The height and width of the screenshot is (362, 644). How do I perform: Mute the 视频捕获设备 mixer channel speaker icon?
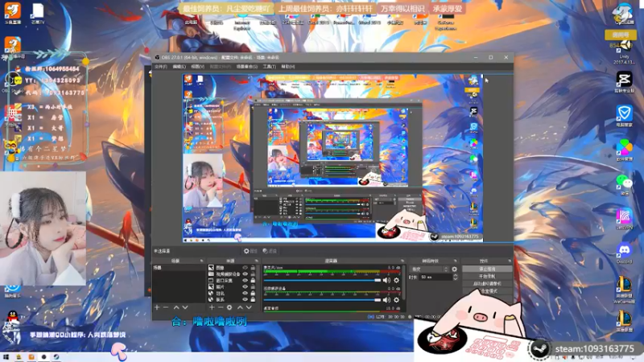pos(386,300)
